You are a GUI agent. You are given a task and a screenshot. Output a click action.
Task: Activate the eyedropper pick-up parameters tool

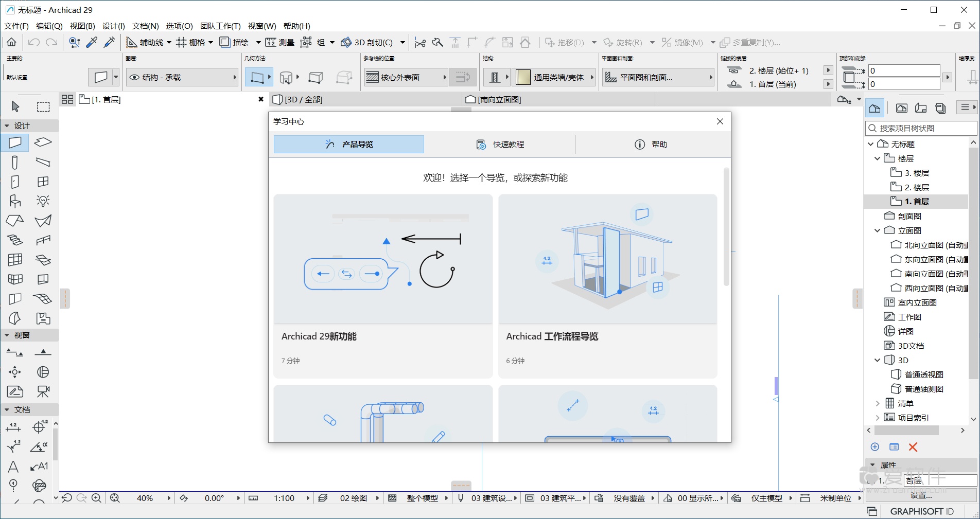(92, 42)
